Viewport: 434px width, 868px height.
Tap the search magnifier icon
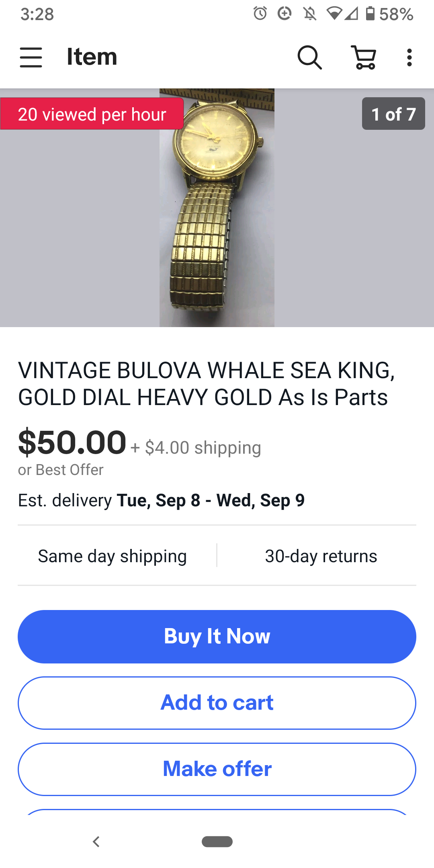(x=309, y=57)
